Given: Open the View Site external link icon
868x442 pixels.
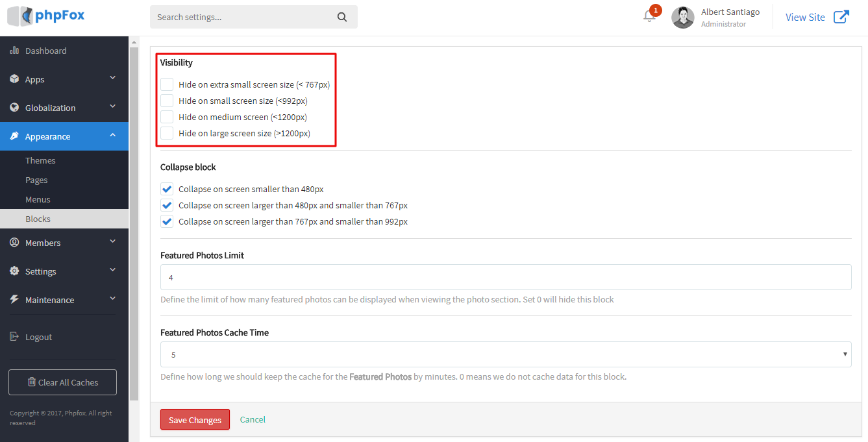Looking at the screenshot, I should pyautogui.click(x=841, y=18).
